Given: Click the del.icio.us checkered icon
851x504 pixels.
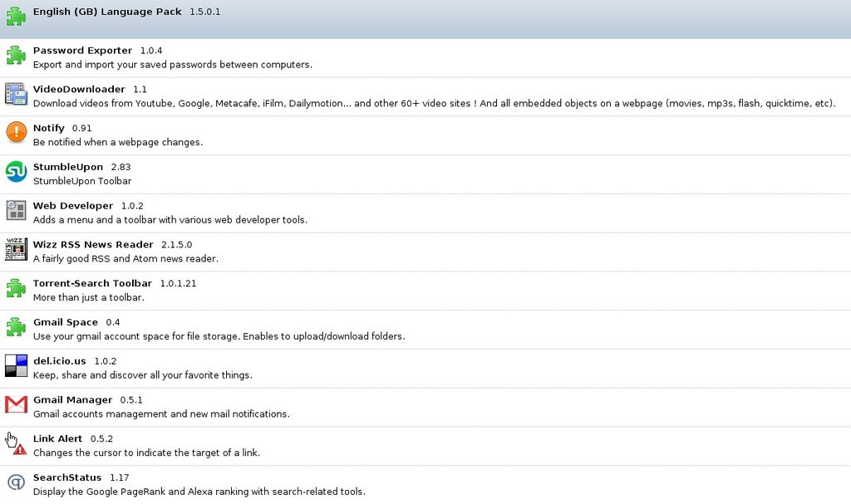Looking at the screenshot, I should (x=16, y=365).
